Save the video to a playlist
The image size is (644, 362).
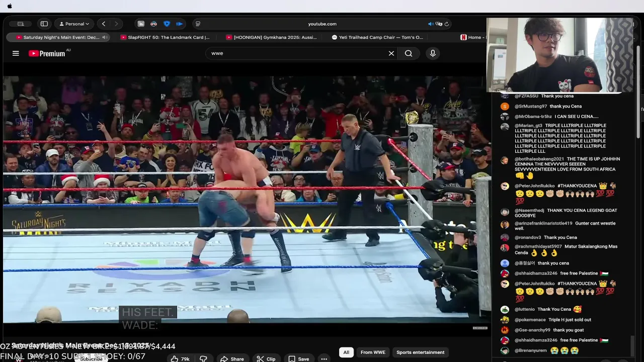tap(299, 359)
